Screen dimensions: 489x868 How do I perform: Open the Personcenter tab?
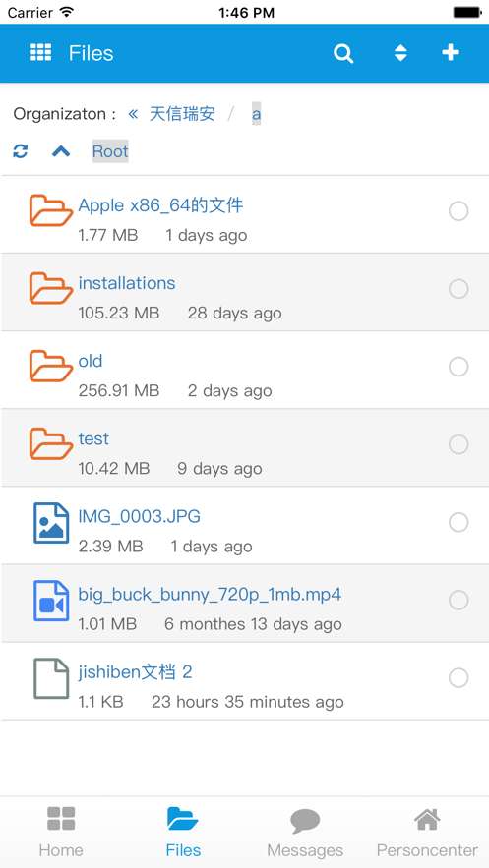[427, 832]
